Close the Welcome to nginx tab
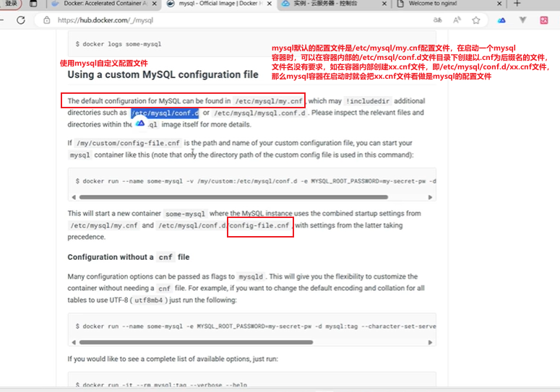This screenshot has width=560, height=392. (499, 4)
